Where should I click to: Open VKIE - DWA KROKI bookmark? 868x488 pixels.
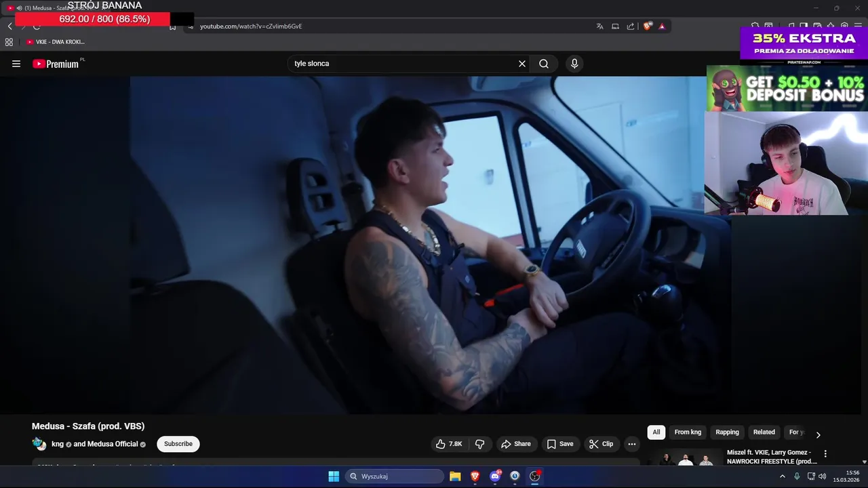click(x=56, y=42)
